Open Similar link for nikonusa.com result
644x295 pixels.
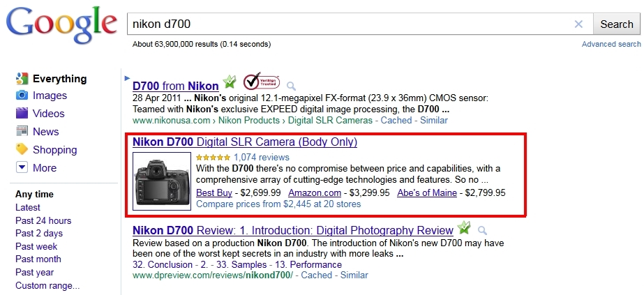pos(434,120)
